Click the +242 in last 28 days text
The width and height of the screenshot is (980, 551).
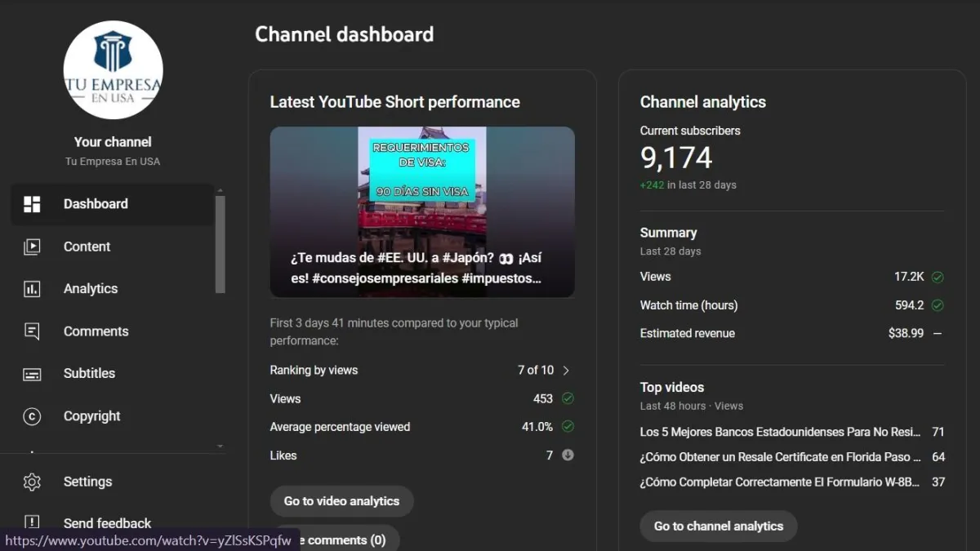pyautogui.click(x=688, y=185)
